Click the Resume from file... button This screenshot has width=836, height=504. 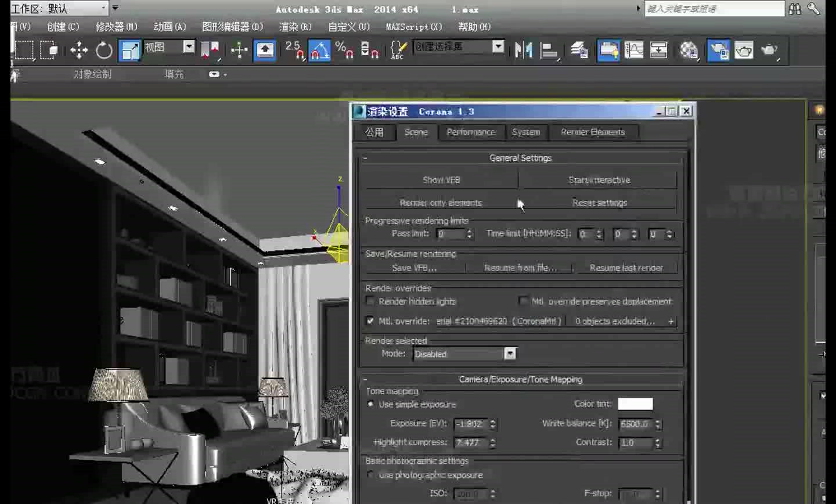tap(520, 268)
